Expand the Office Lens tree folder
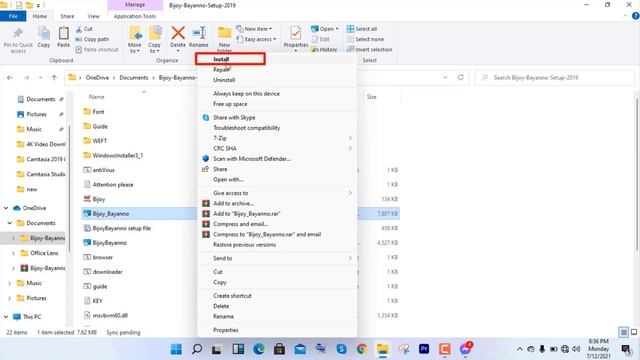The image size is (640, 360). [x=13, y=253]
